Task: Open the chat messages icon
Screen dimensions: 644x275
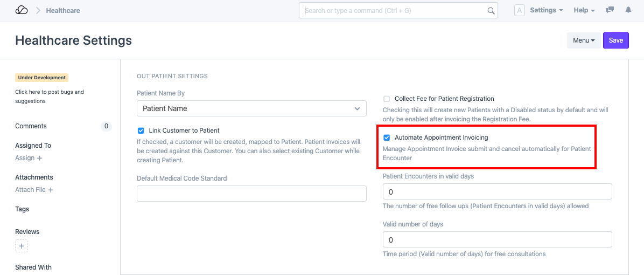Action: point(610,10)
